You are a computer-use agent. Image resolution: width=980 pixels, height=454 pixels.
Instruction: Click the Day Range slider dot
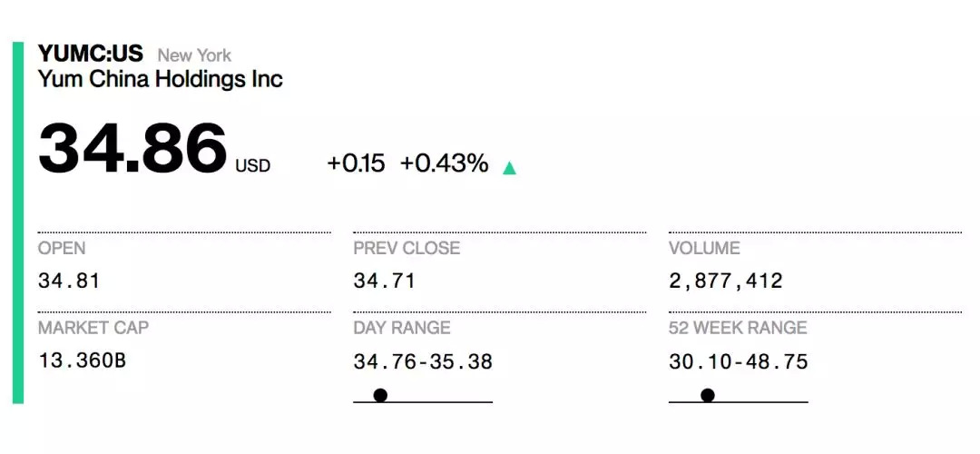click(380, 395)
